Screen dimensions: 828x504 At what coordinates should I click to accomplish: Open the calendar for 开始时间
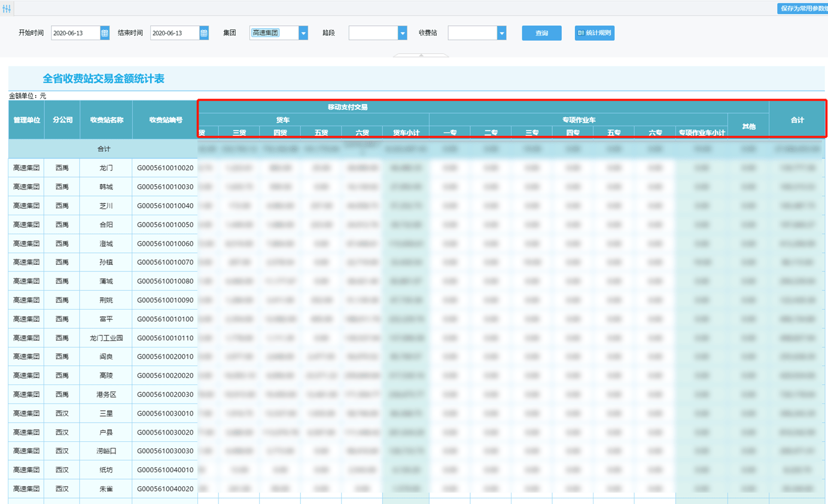[x=105, y=33]
